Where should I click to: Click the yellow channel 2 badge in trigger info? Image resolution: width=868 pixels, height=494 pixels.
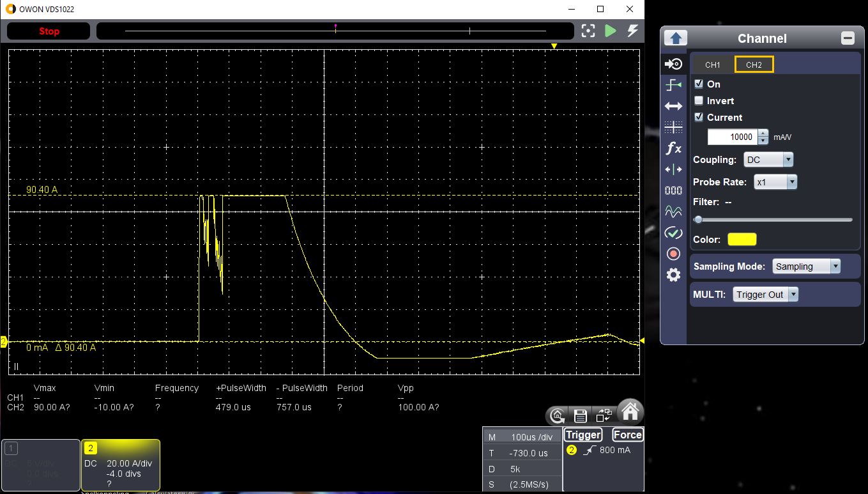coord(571,450)
